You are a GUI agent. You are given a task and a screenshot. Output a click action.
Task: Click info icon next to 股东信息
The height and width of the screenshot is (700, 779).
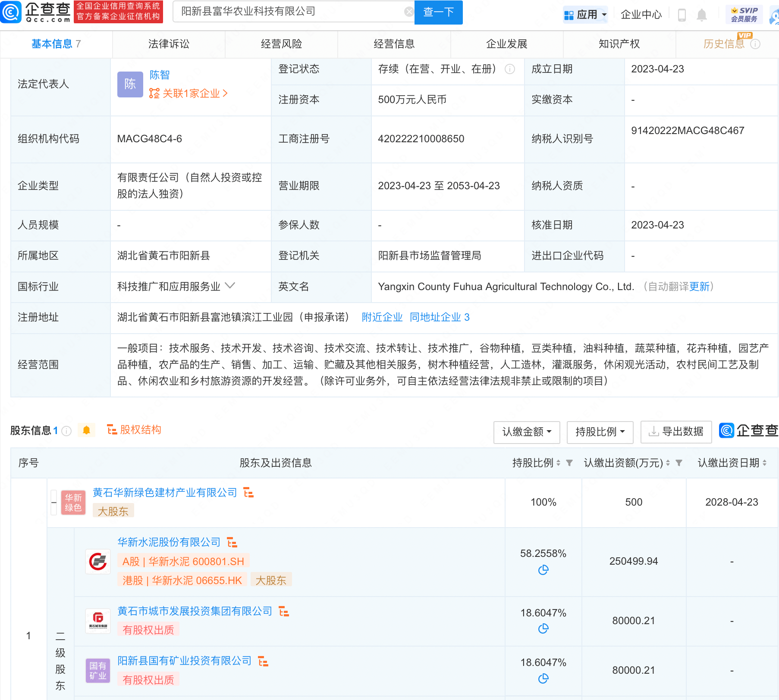66,431
